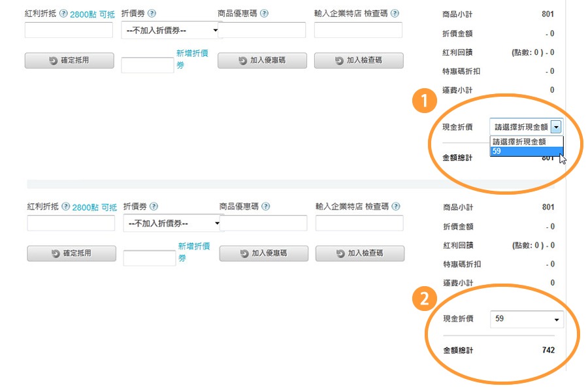The image size is (588, 392).
Task: Click help icon beside 紅利折抵 in bottom section
Action: tap(65, 206)
